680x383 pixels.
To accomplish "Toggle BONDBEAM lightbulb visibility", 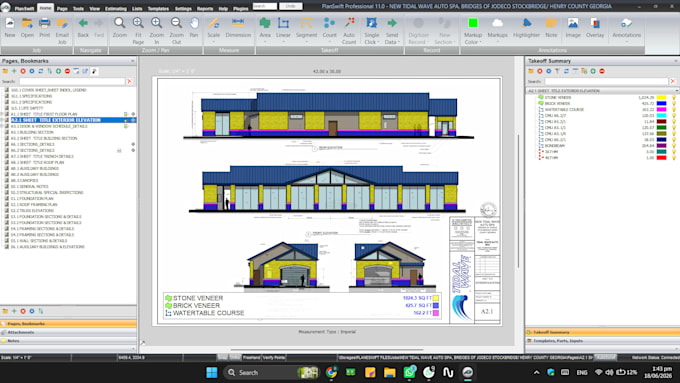I will 674,146.
